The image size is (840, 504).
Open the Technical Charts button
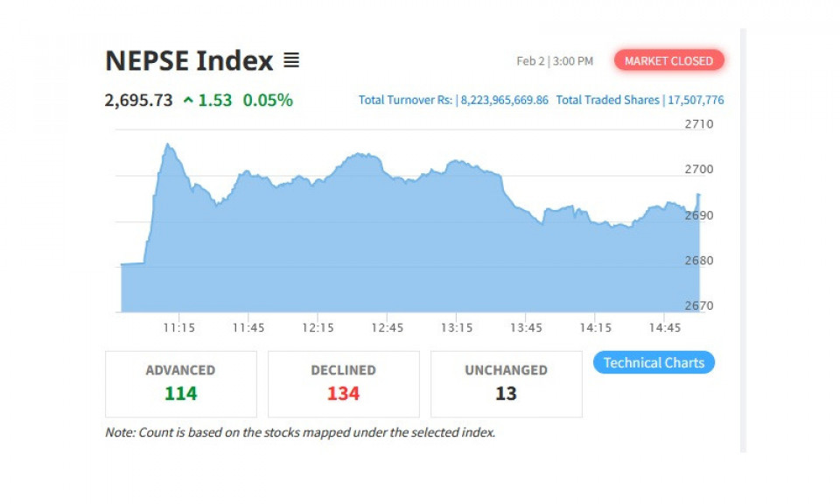click(654, 362)
